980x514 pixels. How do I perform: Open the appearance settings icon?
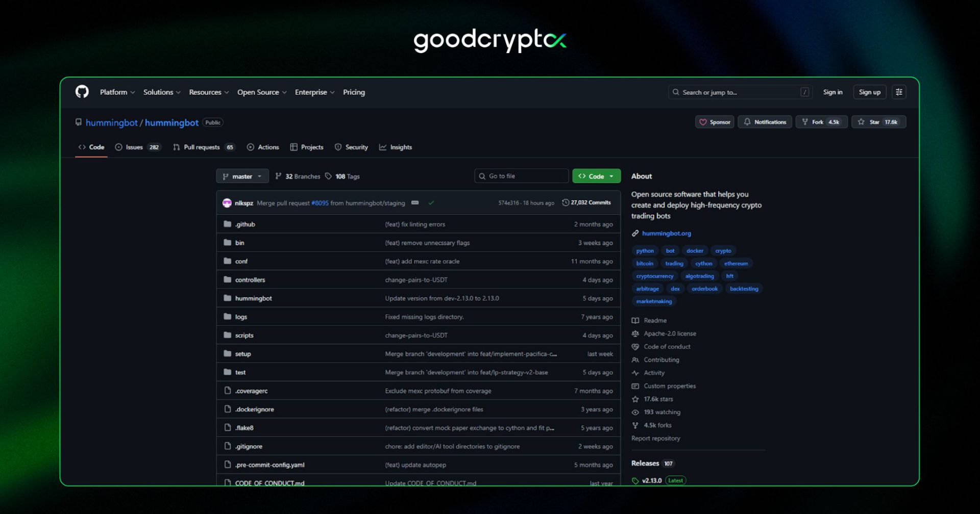click(899, 92)
